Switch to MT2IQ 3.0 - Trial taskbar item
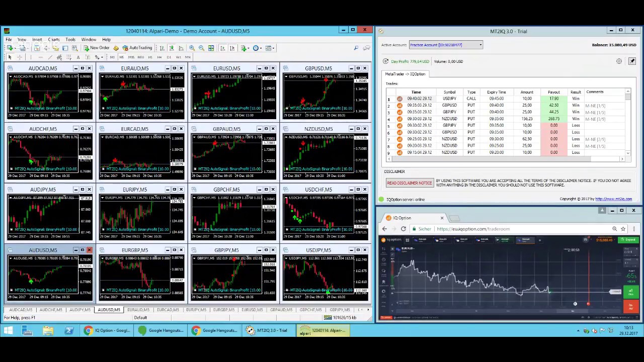 point(267,330)
